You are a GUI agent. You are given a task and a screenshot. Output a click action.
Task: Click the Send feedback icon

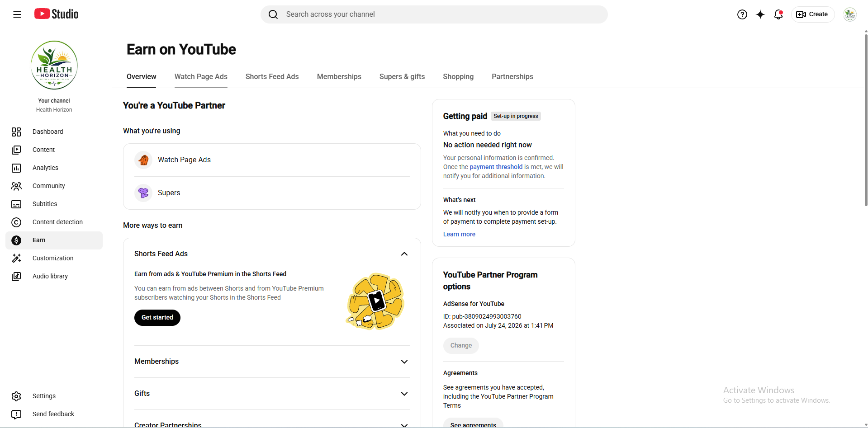point(16,414)
